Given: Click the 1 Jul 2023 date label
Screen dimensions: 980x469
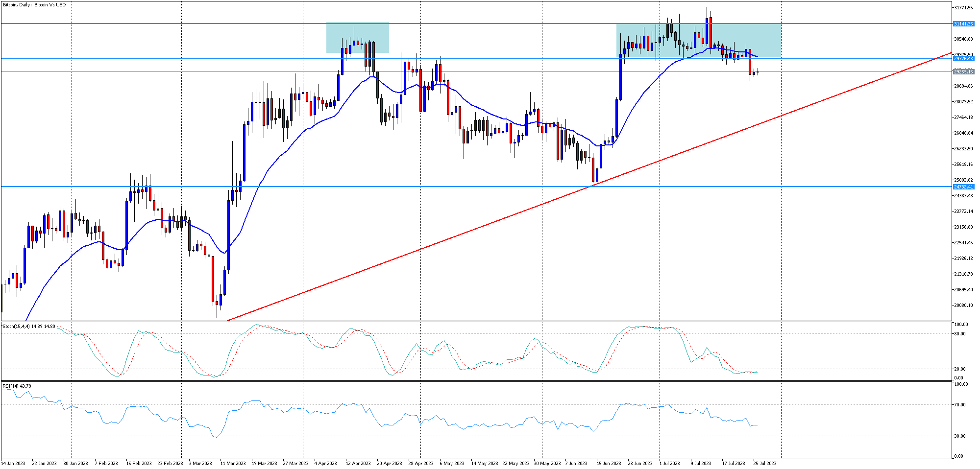Looking at the screenshot, I should 669,463.
